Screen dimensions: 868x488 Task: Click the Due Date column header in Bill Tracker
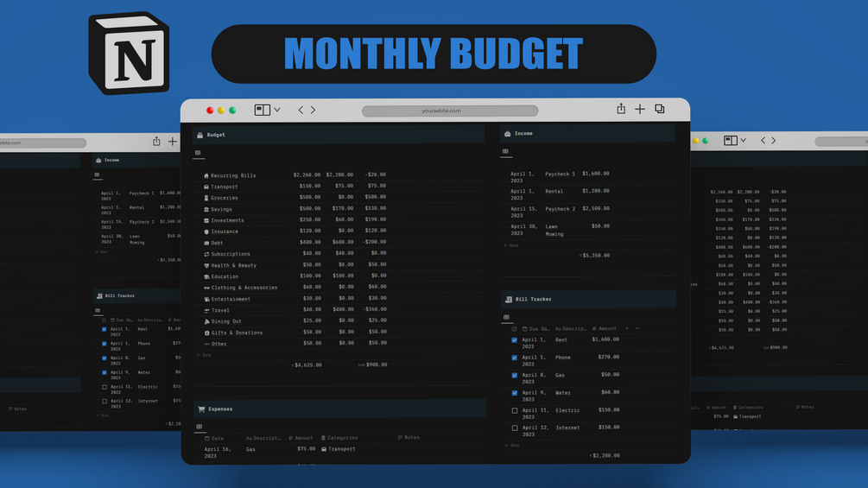point(535,329)
